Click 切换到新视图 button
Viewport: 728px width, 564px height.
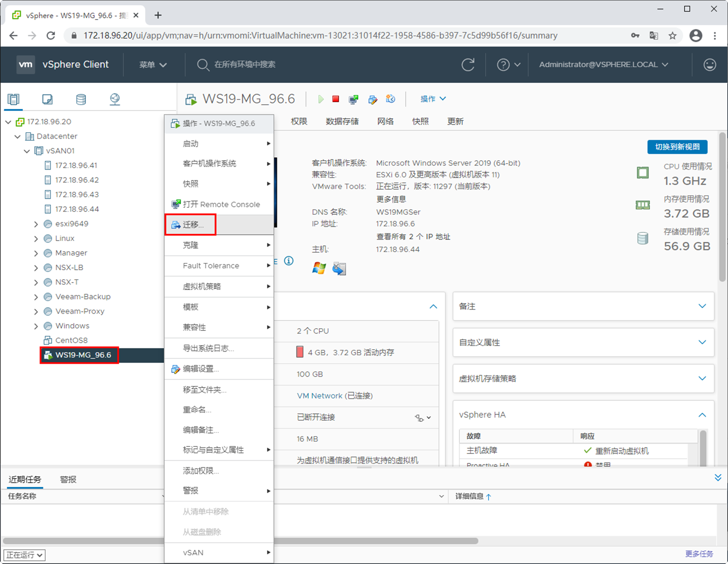pyautogui.click(x=677, y=147)
